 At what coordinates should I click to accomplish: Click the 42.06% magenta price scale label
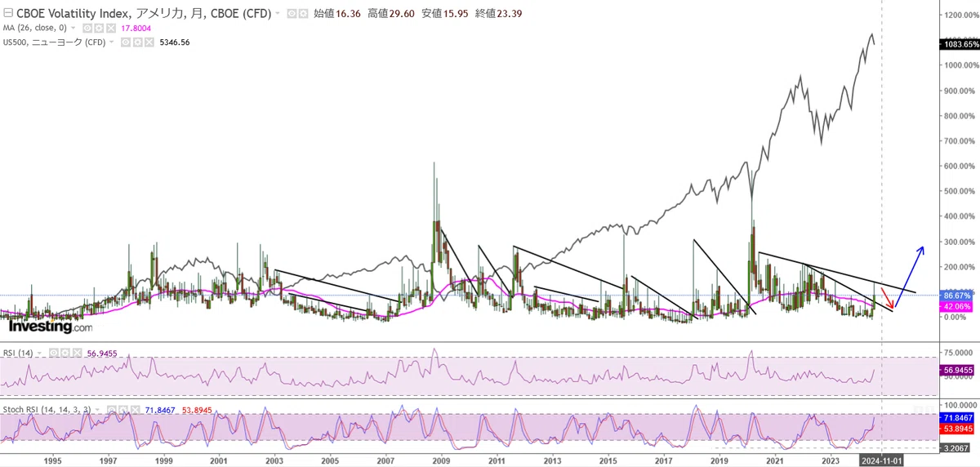[957, 305]
